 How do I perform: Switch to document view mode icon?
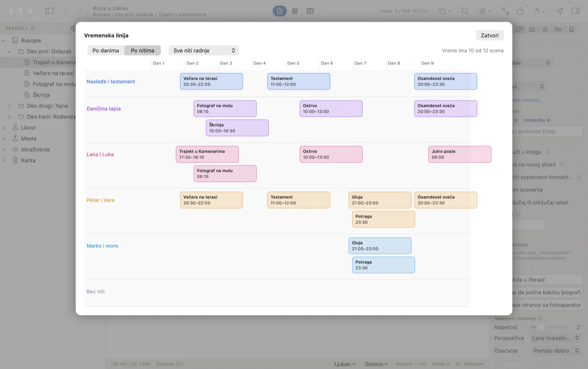pyautogui.click(x=279, y=11)
